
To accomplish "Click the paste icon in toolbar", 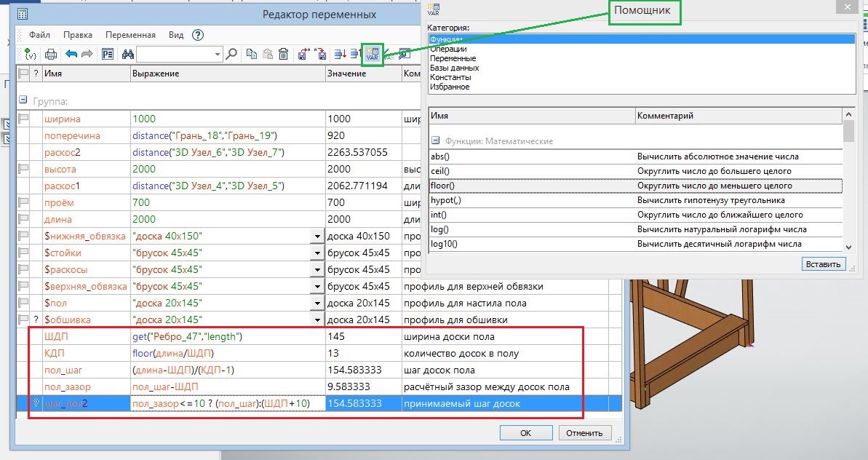I will [267, 55].
